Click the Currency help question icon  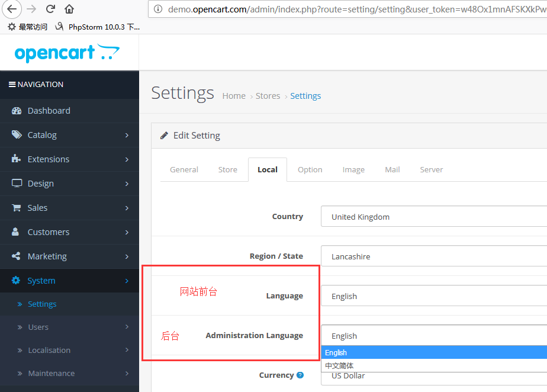click(300, 375)
